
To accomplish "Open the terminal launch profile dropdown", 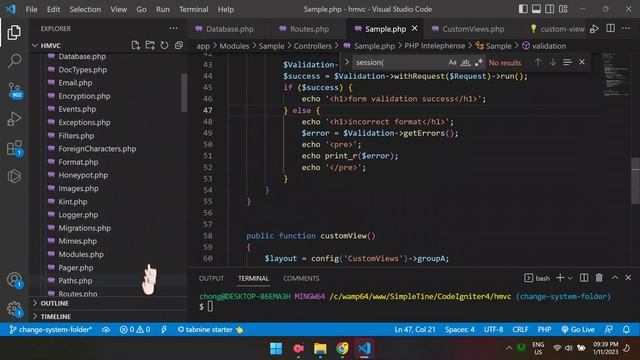I will [x=570, y=278].
